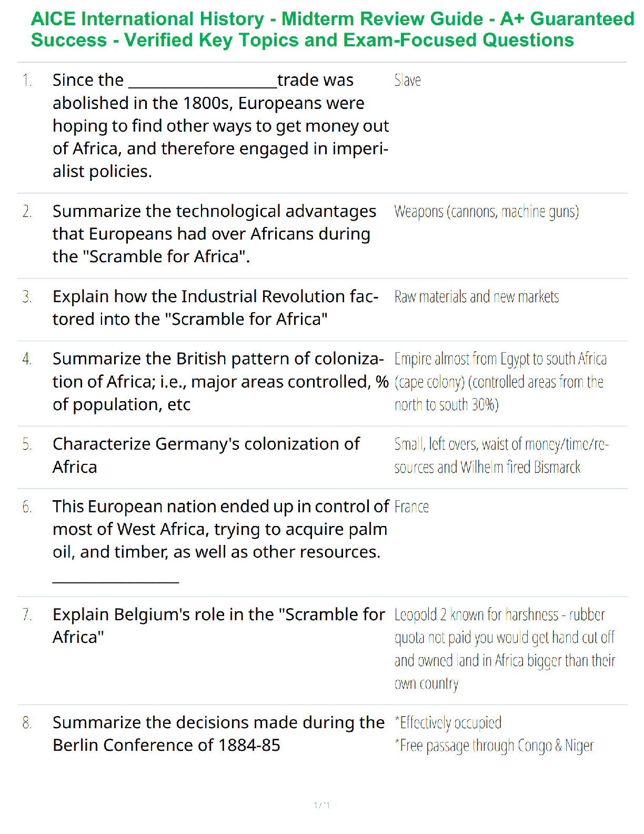Click question number 3 label
Screen dimensions: 644x834
point(27,297)
